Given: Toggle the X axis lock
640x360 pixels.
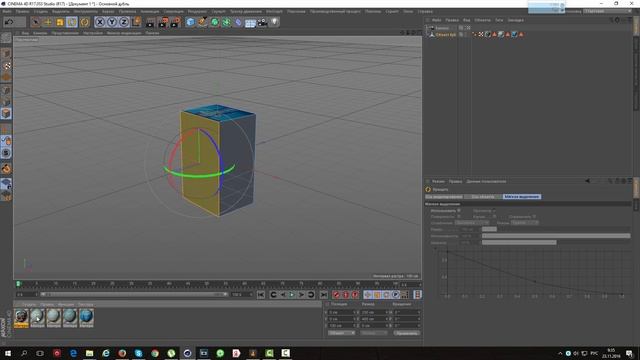Looking at the screenshot, I should tap(100, 22).
